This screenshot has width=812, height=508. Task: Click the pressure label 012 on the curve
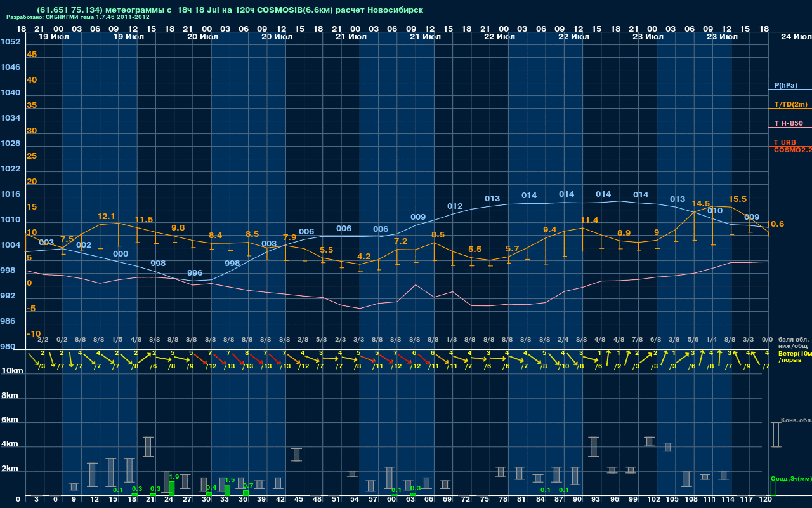click(455, 206)
